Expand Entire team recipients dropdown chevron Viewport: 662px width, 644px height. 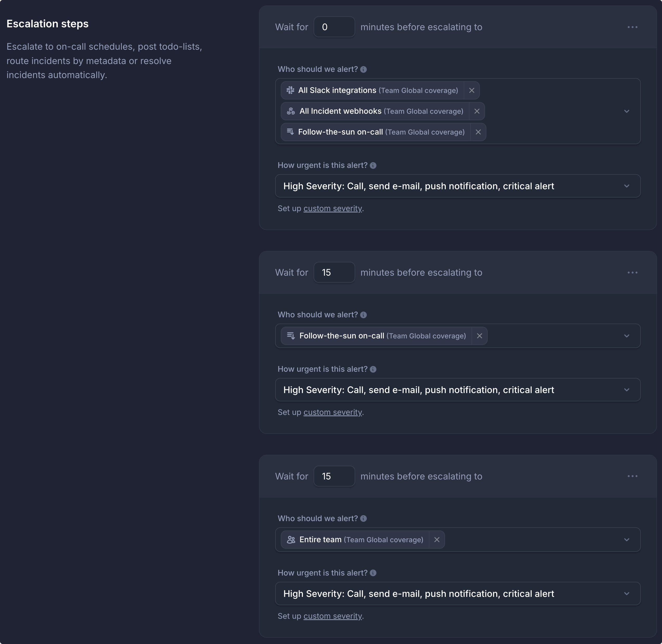tap(627, 539)
